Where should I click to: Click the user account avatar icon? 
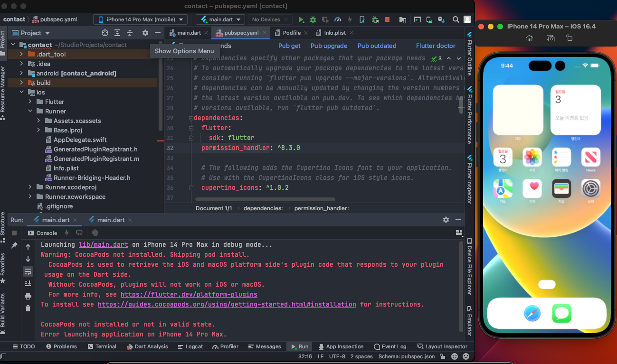point(467,19)
